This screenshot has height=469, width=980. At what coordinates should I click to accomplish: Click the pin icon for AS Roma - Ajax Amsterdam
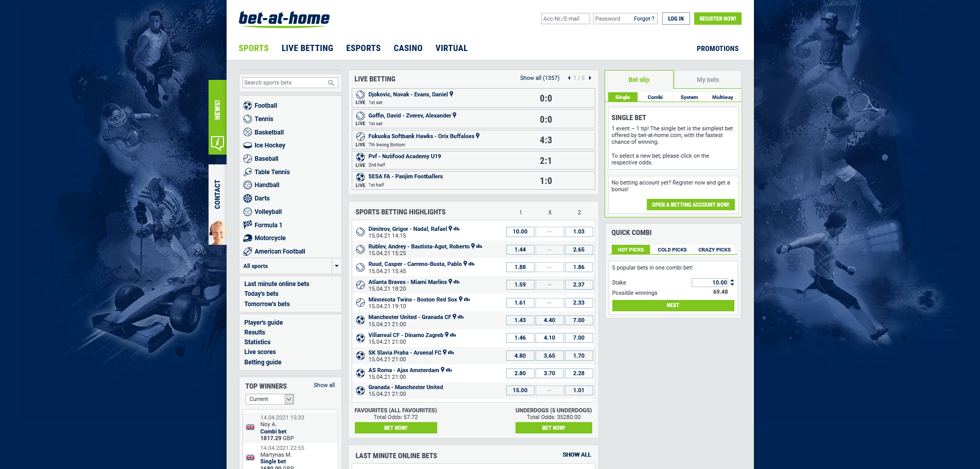442,370
